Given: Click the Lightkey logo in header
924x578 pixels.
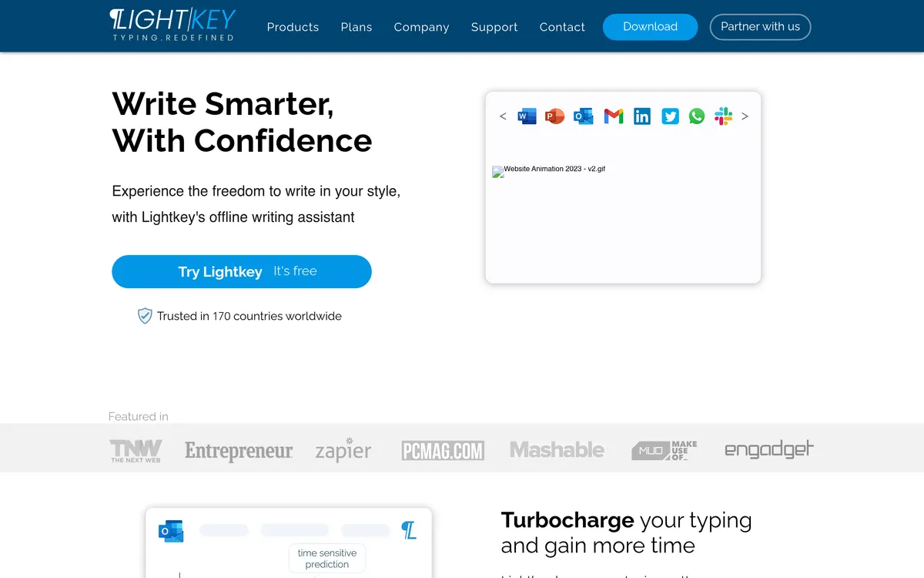Looking at the screenshot, I should click(x=172, y=25).
